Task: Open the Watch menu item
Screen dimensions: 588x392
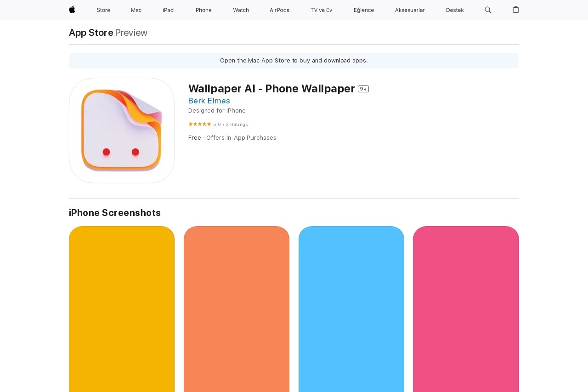Action: click(241, 10)
